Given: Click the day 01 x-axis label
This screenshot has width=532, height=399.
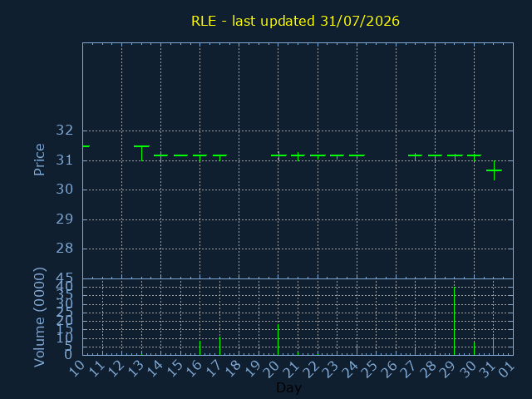Looking at the screenshot, I should [x=507, y=368].
